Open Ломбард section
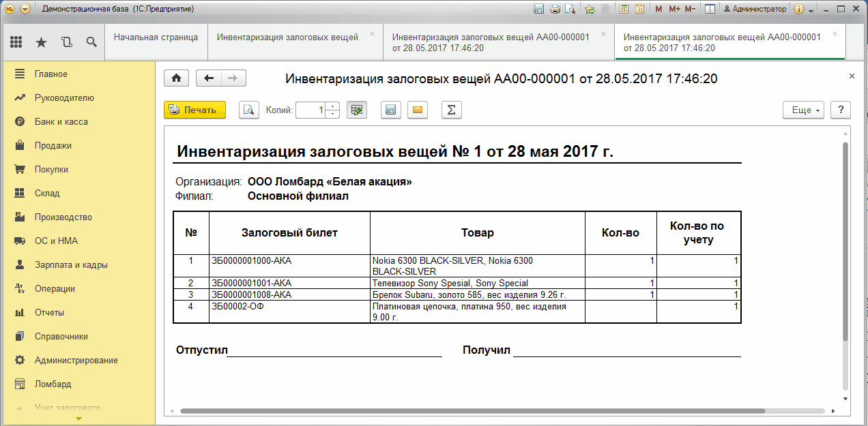The image size is (868, 426). (x=78, y=384)
